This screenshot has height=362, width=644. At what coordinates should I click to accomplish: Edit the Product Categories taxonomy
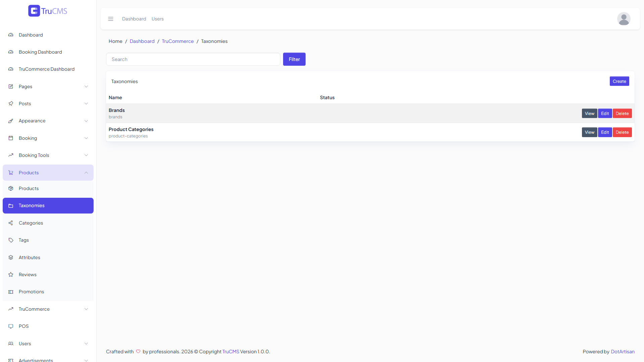(x=605, y=132)
